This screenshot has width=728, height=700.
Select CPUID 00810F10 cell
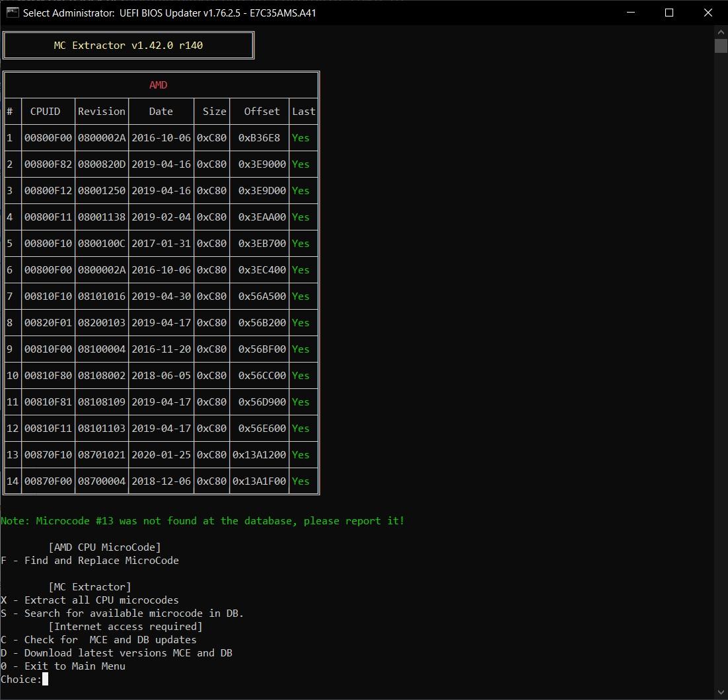pos(48,297)
